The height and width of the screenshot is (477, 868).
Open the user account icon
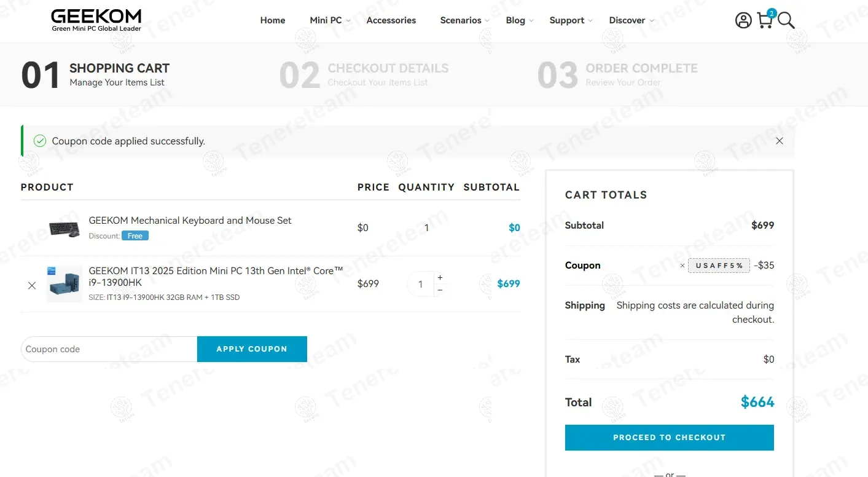tap(743, 20)
